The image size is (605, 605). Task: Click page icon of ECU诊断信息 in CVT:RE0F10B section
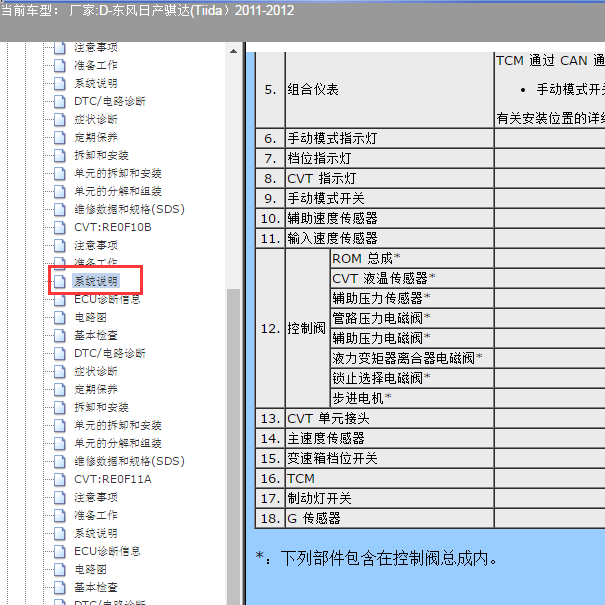[x=60, y=299]
